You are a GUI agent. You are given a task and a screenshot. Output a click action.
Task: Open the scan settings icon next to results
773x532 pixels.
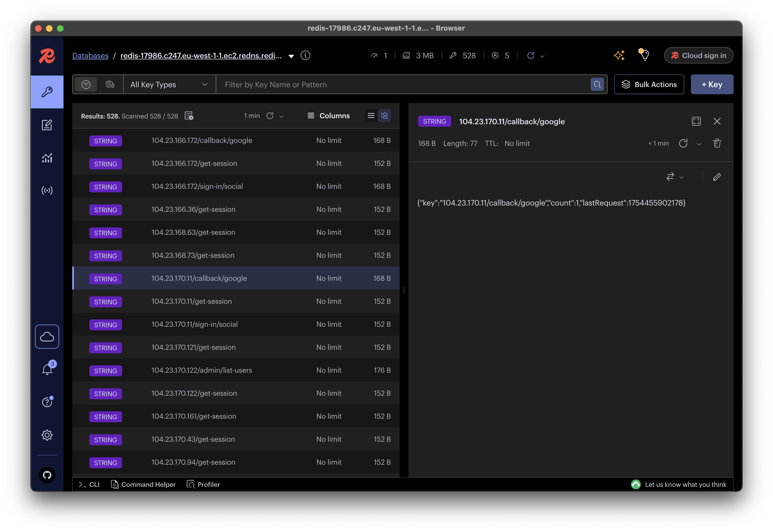click(x=189, y=116)
